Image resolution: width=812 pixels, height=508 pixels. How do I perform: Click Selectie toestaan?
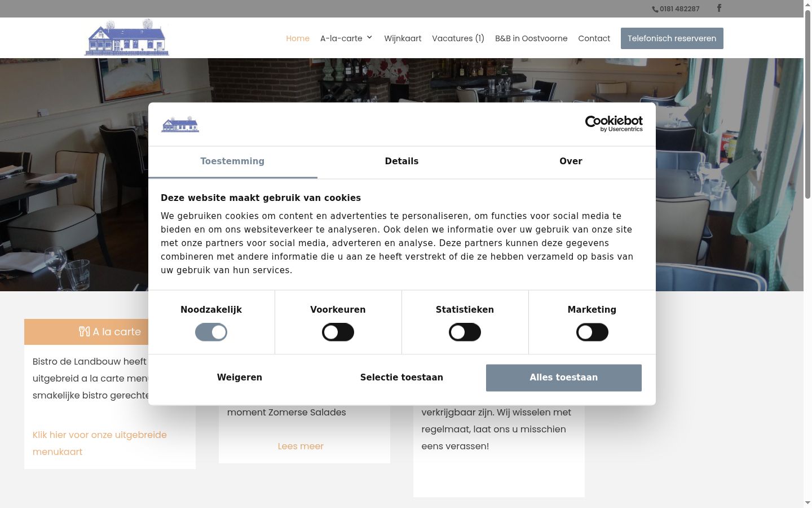[x=401, y=378]
